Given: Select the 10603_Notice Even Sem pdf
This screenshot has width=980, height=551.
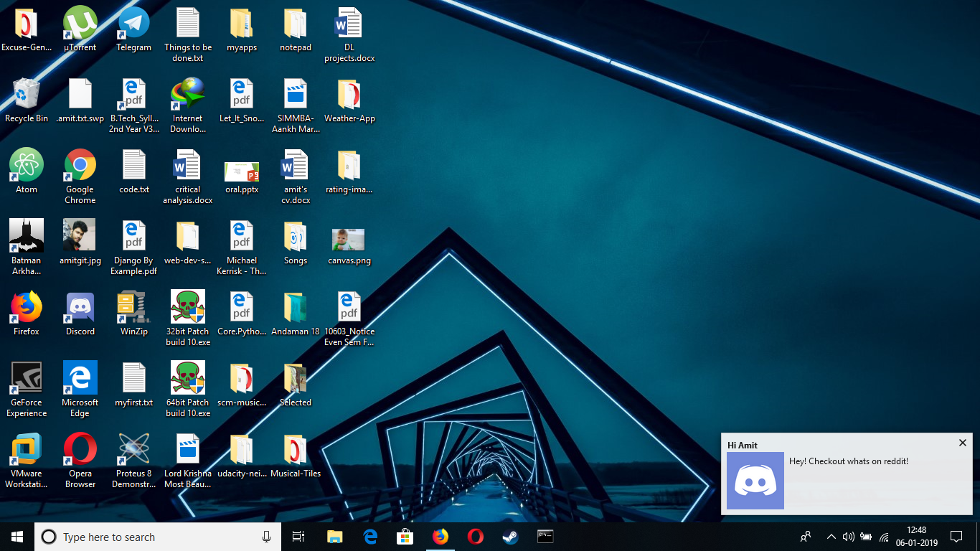Looking at the screenshot, I should pos(349,319).
